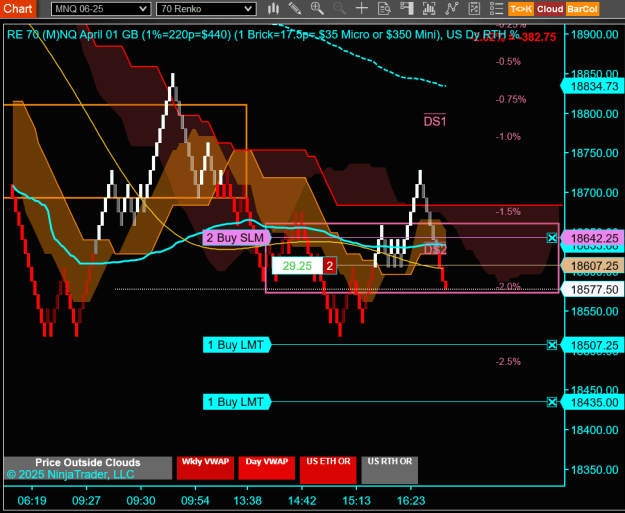The width and height of the screenshot is (625, 513).
Task: Open the Chart Trader panel icon
Action: click(x=407, y=8)
